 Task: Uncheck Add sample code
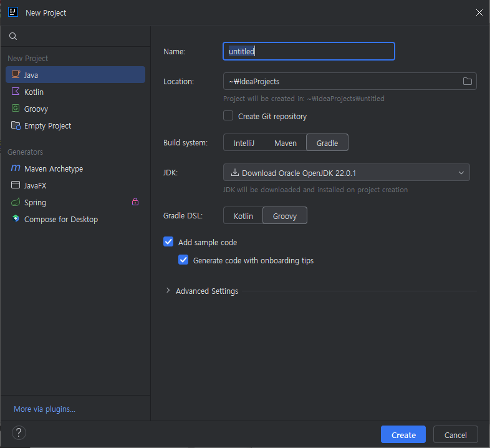click(168, 241)
